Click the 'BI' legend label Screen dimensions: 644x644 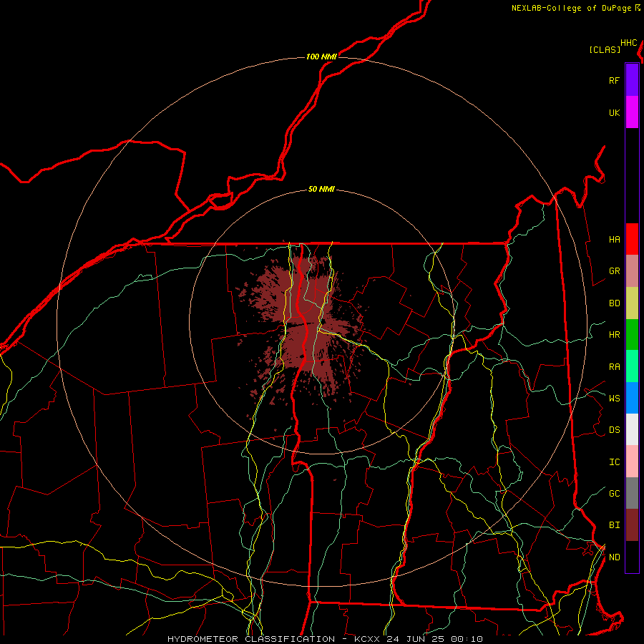pos(614,525)
